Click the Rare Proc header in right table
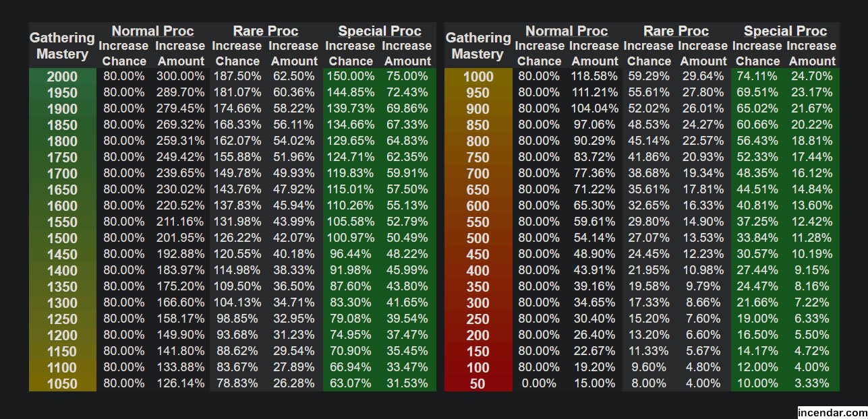This screenshot has width=868, height=419. click(676, 31)
